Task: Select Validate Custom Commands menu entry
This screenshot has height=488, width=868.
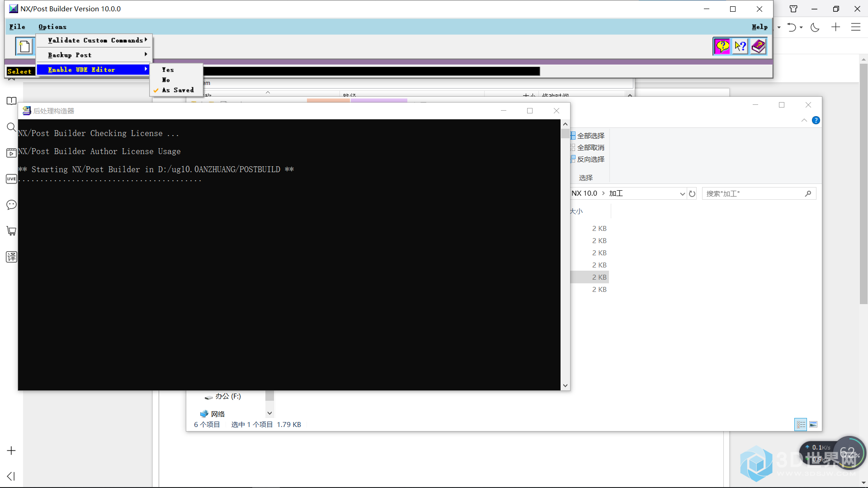Action: point(94,40)
